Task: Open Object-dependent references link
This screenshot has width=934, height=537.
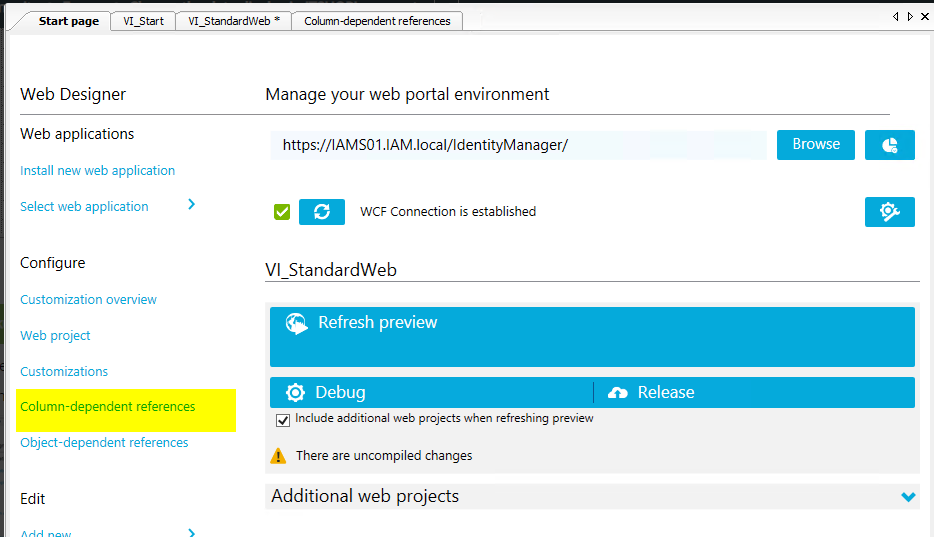Action: pos(104,443)
